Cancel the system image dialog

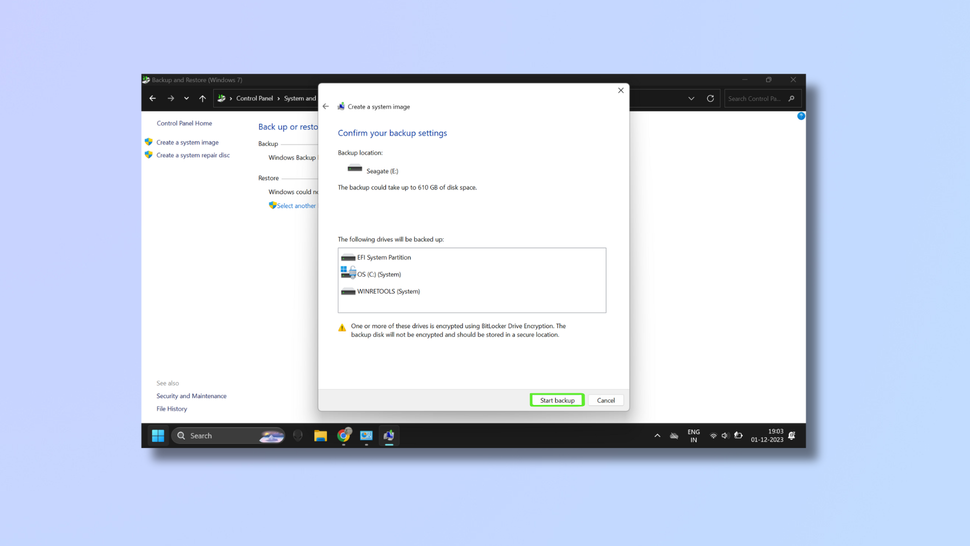(x=606, y=400)
